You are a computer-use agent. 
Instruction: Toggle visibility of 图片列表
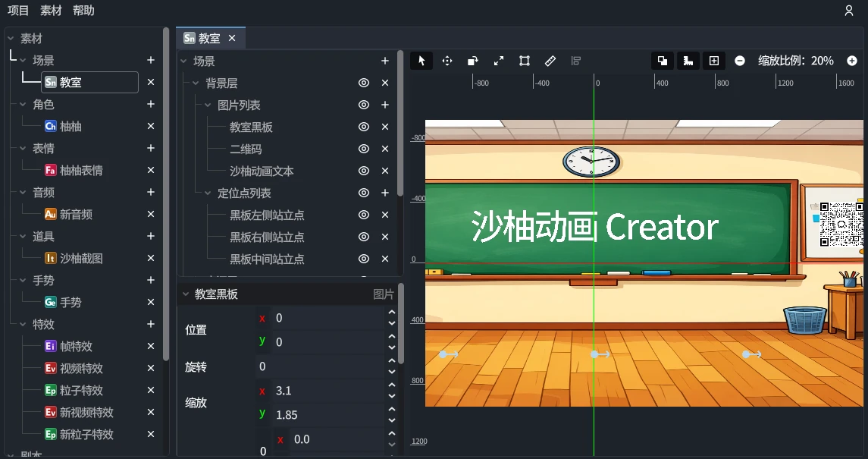[364, 105]
